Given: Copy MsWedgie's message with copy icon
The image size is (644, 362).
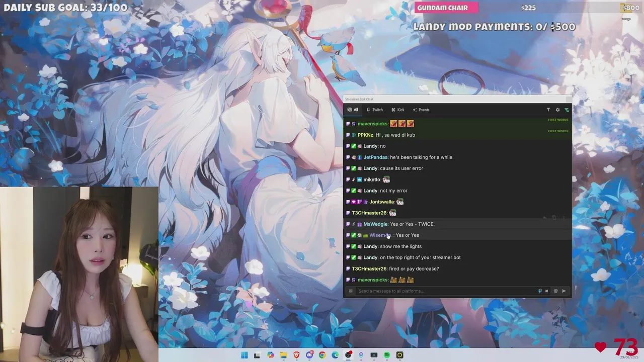Looking at the screenshot, I should [x=554, y=218].
